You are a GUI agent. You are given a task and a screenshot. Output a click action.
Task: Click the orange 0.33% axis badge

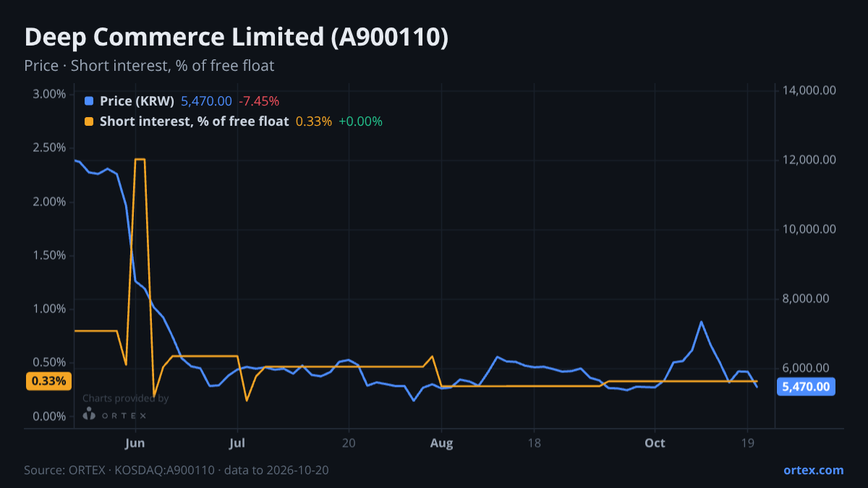point(48,381)
